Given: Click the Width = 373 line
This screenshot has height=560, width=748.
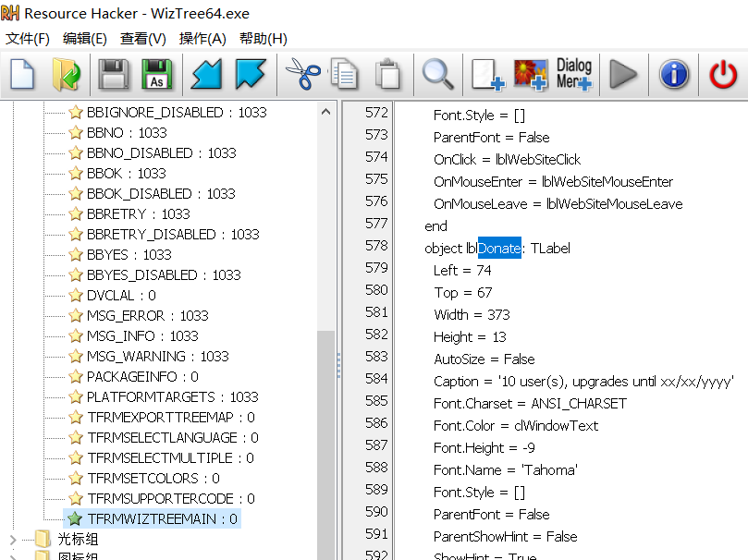Looking at the screenshot, I should pyautogui.click(x=472, y=314).
